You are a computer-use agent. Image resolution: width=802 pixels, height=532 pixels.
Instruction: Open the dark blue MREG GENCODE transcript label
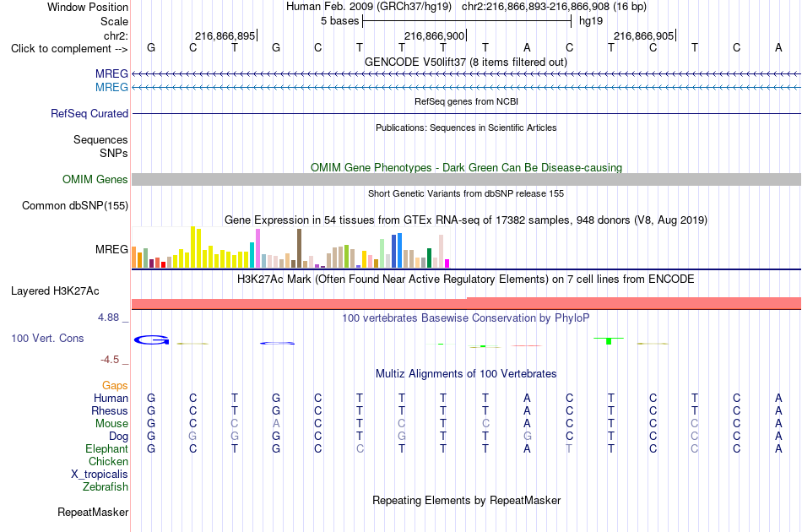coord(111,74)
